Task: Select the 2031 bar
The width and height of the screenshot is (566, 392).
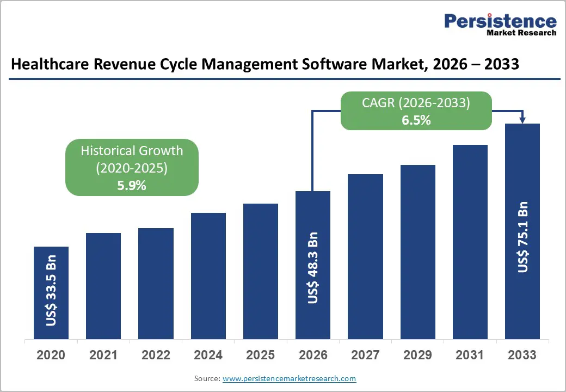Action: coord(470,242)
